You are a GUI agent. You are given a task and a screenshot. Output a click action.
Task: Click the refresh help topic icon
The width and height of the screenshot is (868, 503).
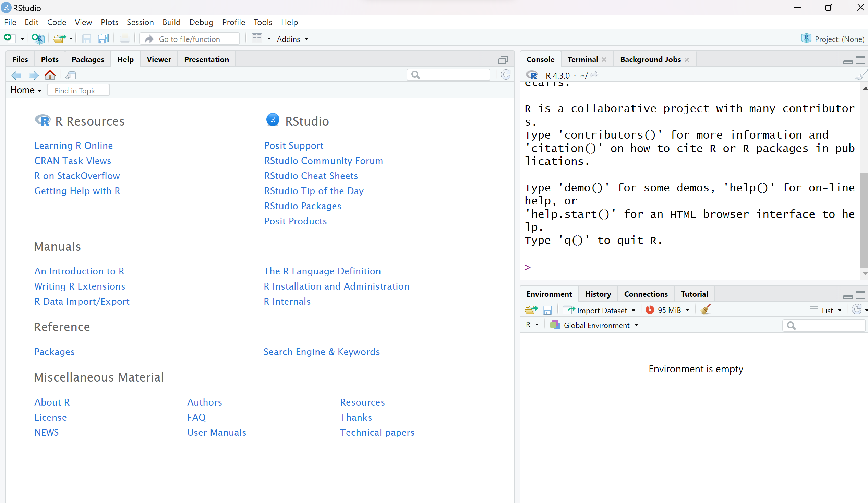(505, 75)
